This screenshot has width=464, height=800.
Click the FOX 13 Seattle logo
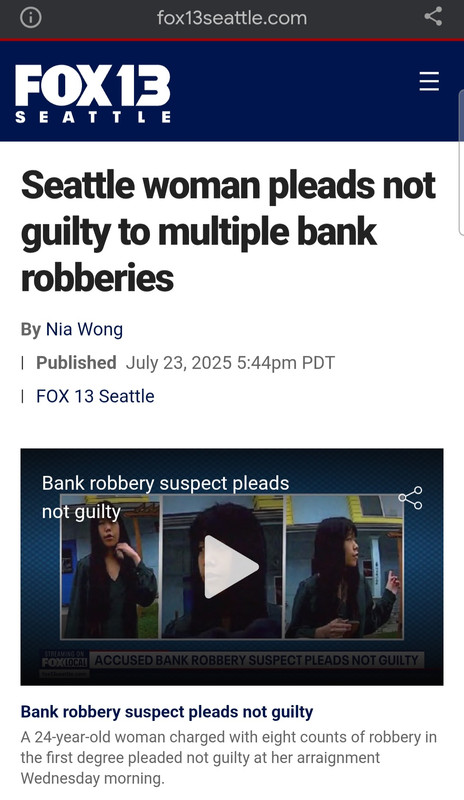93,93
